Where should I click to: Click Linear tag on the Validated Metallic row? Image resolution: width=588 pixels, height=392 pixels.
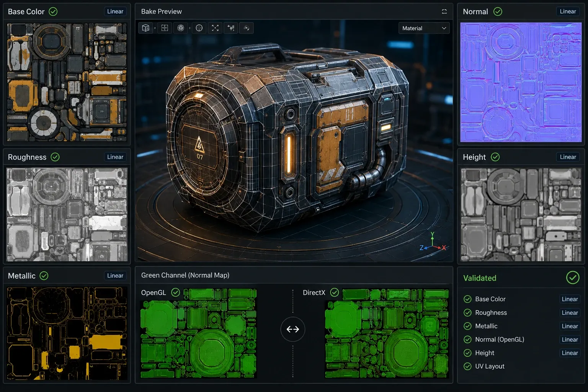coord(570,326)
